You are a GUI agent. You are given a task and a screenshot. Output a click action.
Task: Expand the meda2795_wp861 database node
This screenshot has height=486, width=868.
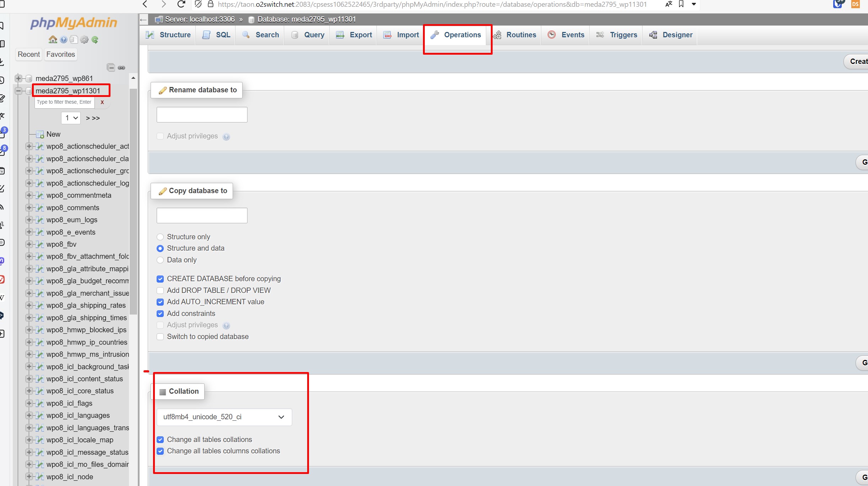coord(18,78)
